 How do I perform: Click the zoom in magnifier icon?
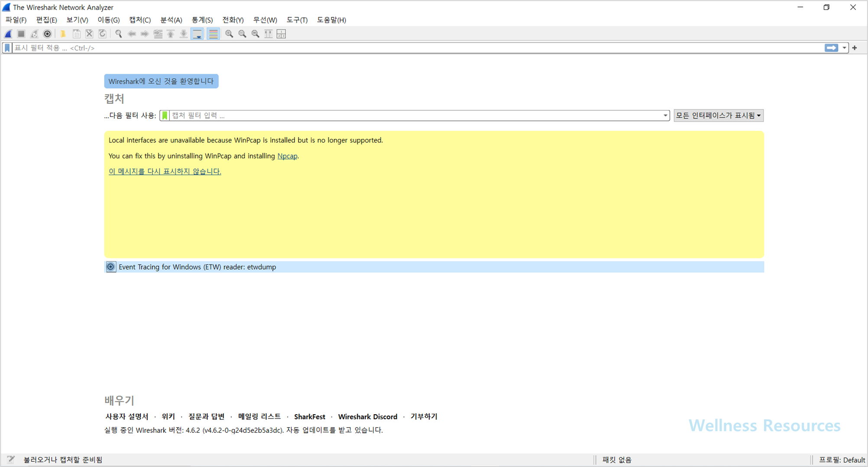click(229, 34)
